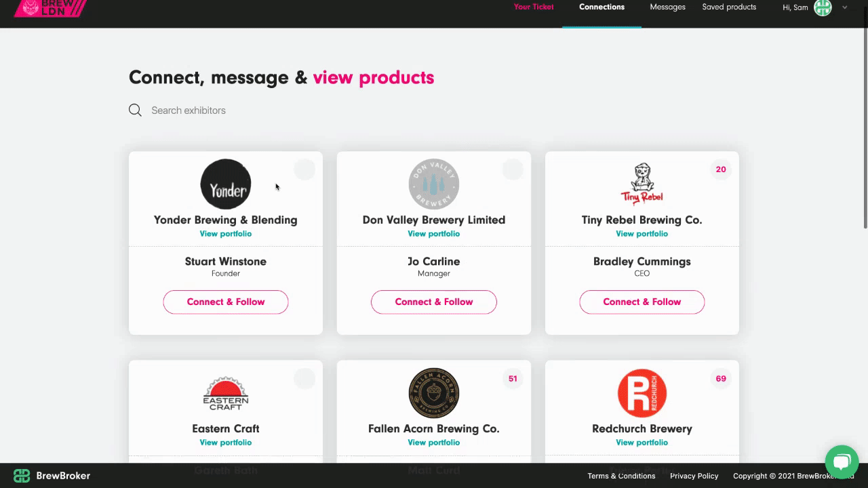This screenshot has width=868, height=488.
Task: Open Privacy Policy footer link
Action: coord(694,476)
